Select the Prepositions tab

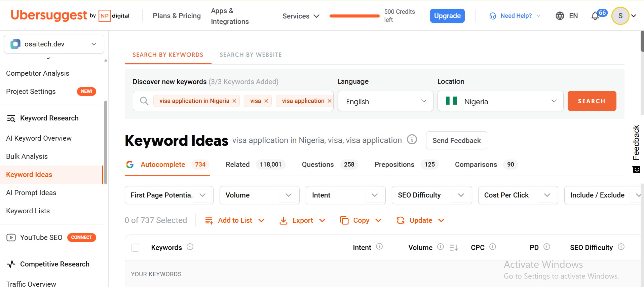406,165
